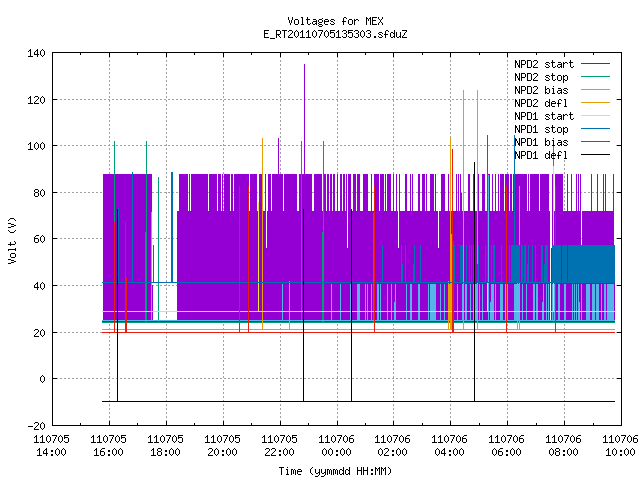This screenshot has width=640, height=480.
Task: Click the black NPD1 defl legend line
Action: coord(596,155)
